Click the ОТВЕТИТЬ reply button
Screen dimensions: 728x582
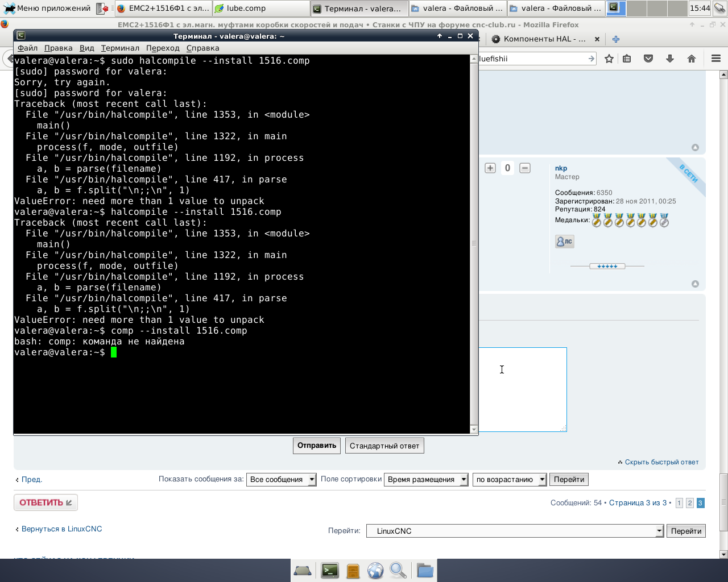tap(45, 502)
